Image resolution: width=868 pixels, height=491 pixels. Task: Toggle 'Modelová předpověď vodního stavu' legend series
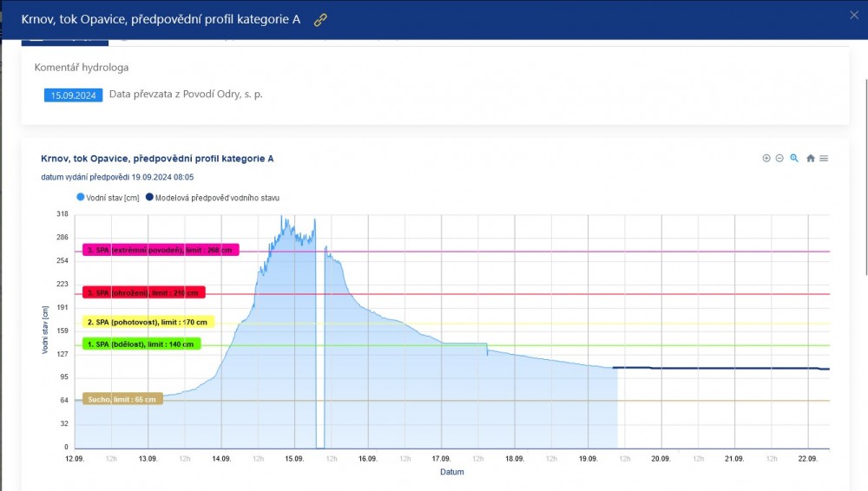tap(217, 198)
